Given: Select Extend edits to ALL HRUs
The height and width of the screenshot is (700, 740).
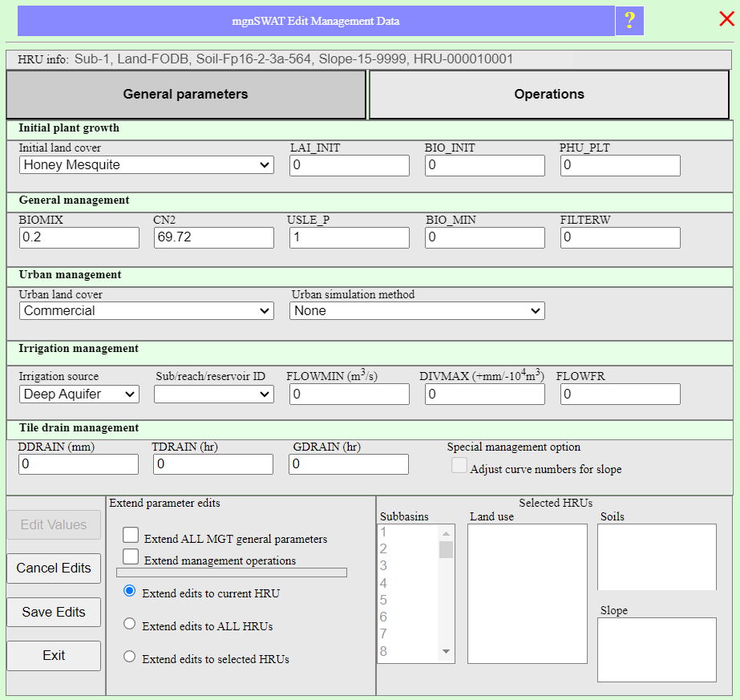Looking at the screenshot, I should point(129,624).
